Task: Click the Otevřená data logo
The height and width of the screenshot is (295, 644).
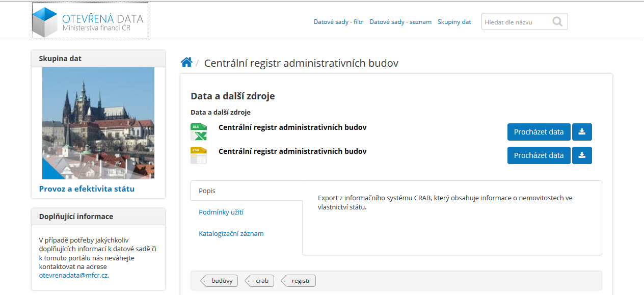Action: (x=90, y=21)
